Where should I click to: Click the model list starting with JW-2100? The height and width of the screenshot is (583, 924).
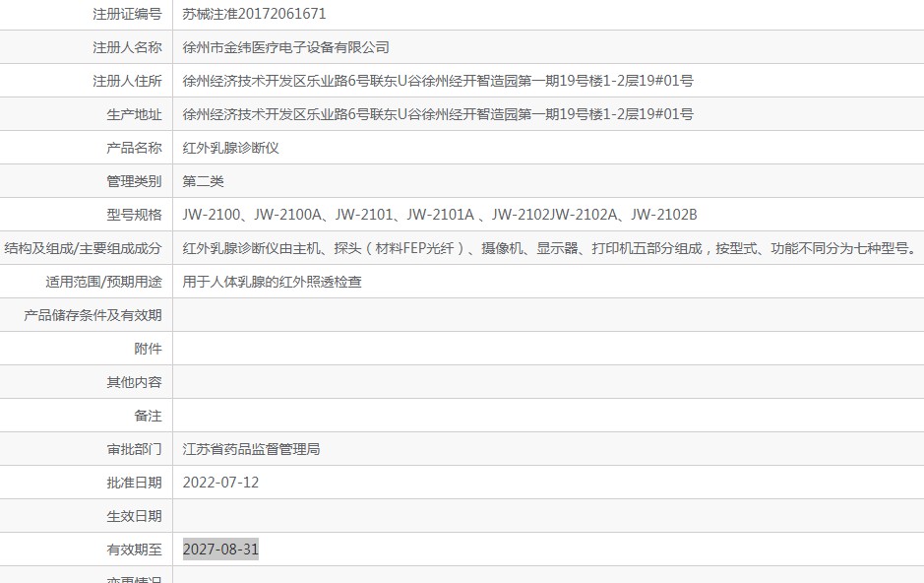click(x=440, y=215)
